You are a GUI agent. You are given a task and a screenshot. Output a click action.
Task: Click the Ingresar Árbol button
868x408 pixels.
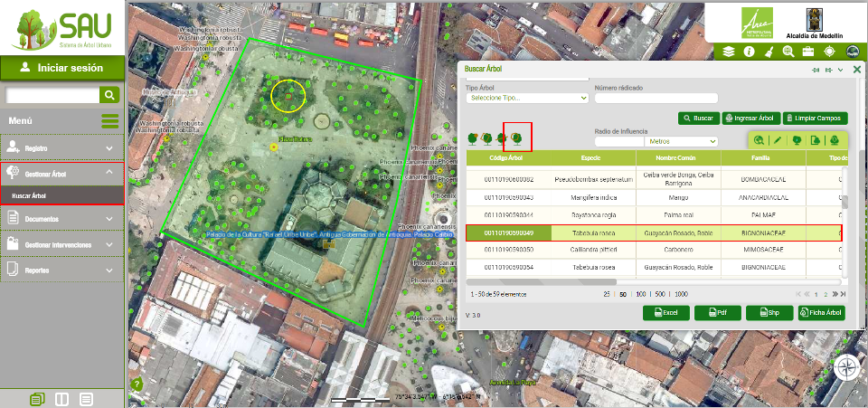click(750, 119)
